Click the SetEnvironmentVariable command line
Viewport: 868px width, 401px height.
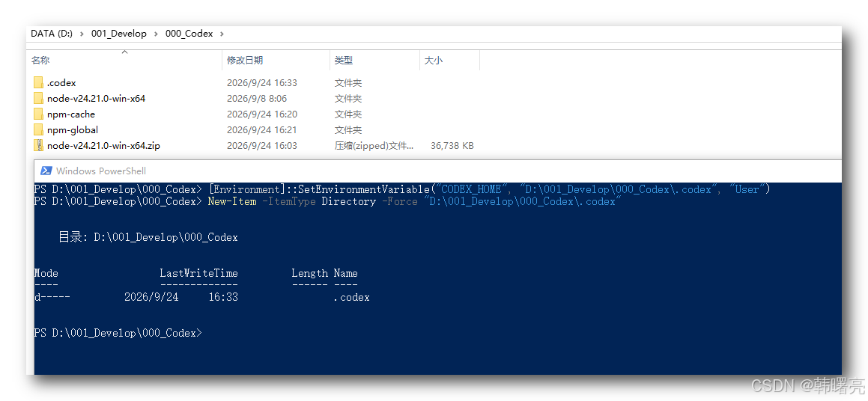click(402, 189)
